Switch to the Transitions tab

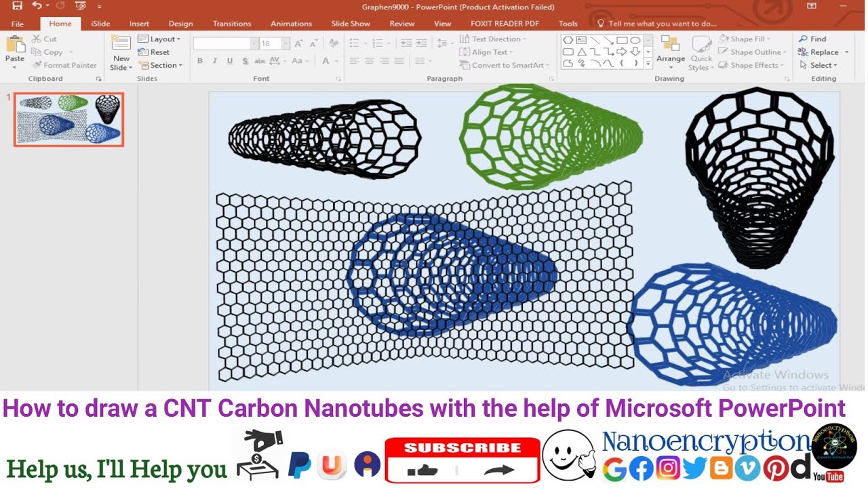point(232,24)
